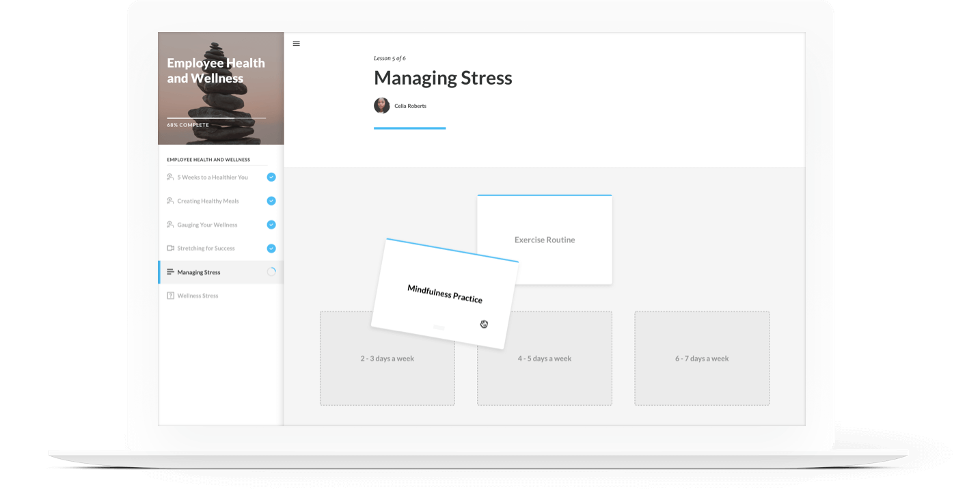Image resolution: width=980 pixels, height=489 pixels.
Task: Click completed checkmark for Gauging Your Wellness
Action: click(x=271, y=225)
